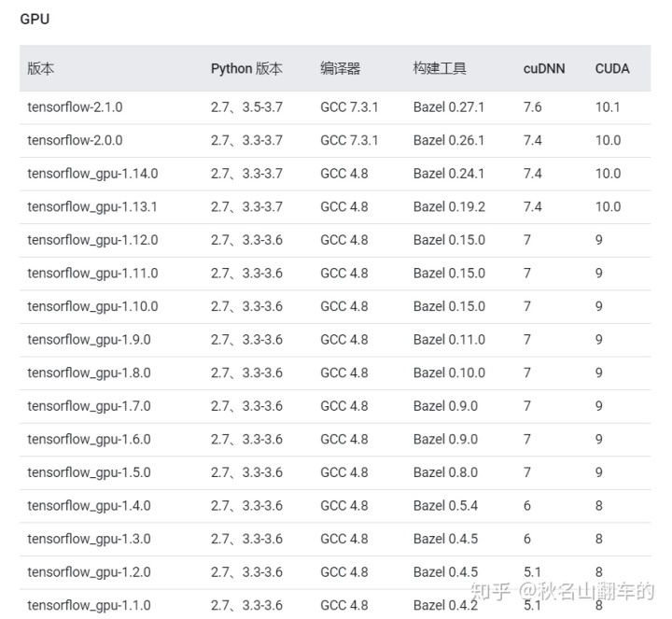Click Bazel 0.24.1 cell
The width and height of the screenshot is (672, 619).
[449, 174]
